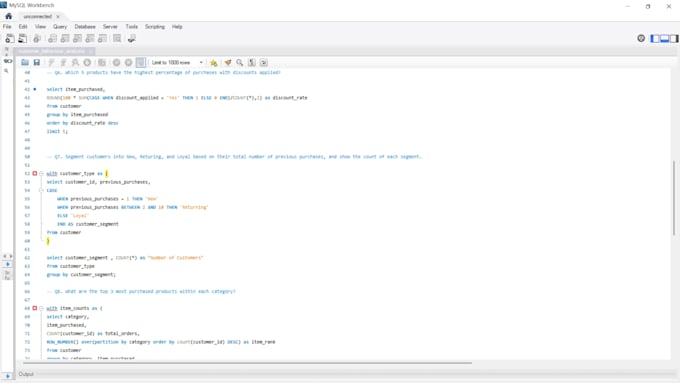Click the create new function icon
680x383 pixels.
click(103, 39)
